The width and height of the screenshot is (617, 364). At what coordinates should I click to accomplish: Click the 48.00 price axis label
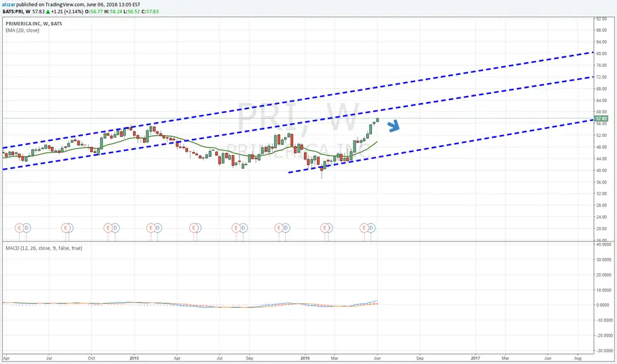tap(601, 147)
